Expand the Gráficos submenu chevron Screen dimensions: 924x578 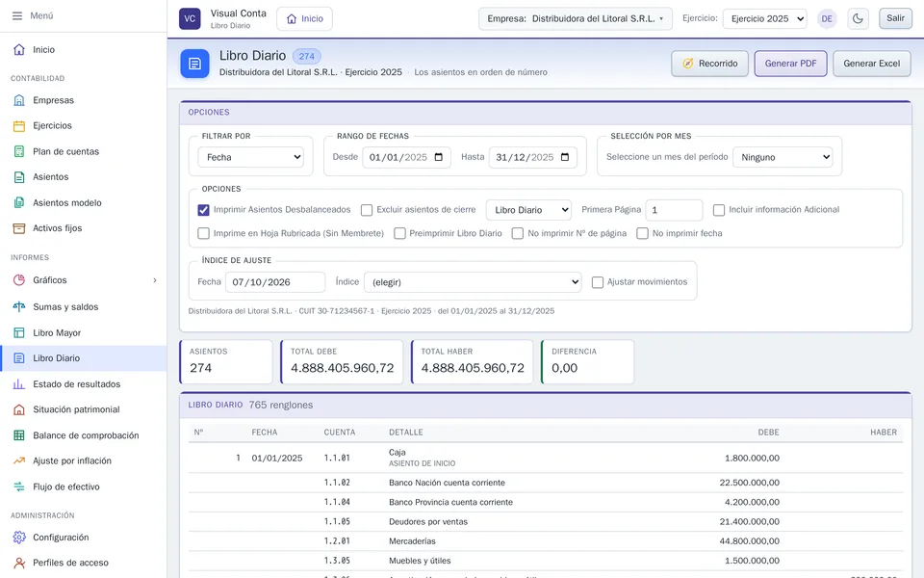(155, 280)
